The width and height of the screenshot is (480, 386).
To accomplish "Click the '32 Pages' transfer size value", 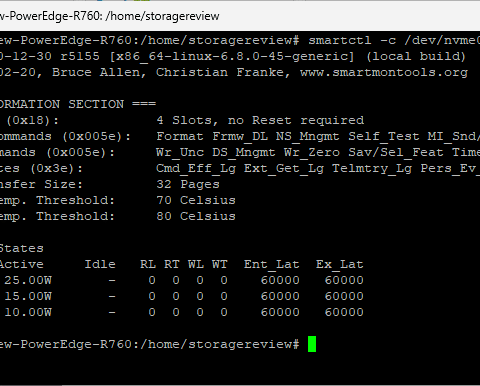I will pyautogui.click(x=188, y=184).
